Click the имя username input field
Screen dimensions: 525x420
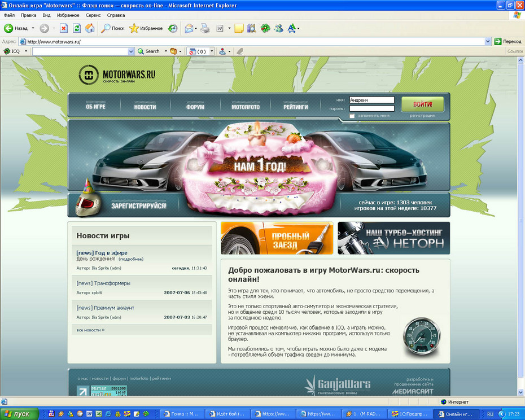371,100
